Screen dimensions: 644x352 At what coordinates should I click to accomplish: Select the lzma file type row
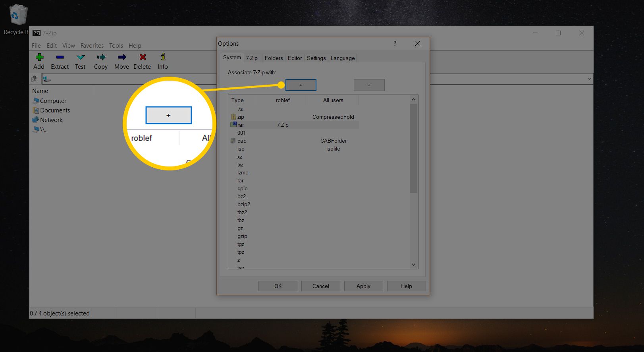(x=294, y=172)
